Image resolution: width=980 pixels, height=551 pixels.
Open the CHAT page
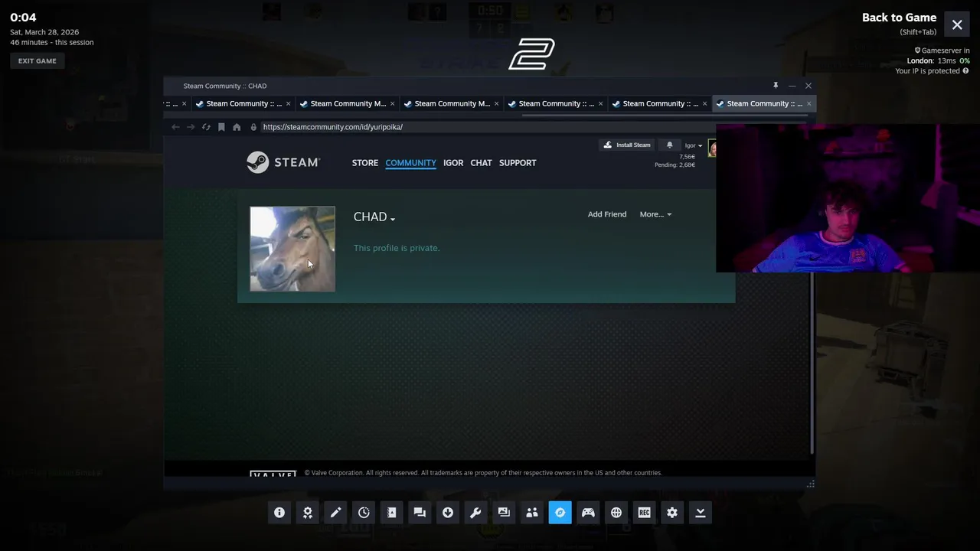pyautogui.click(x=481, y=163)
